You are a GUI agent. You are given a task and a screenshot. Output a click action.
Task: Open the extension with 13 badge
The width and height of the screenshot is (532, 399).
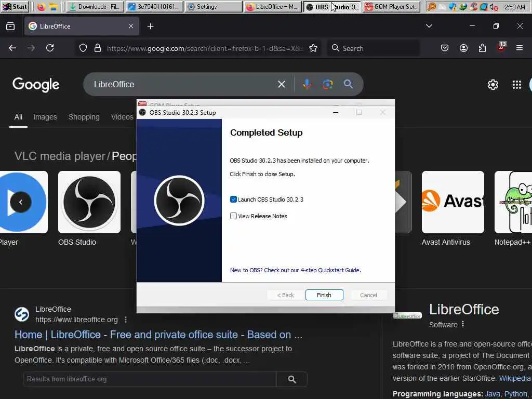pos(501,47)
